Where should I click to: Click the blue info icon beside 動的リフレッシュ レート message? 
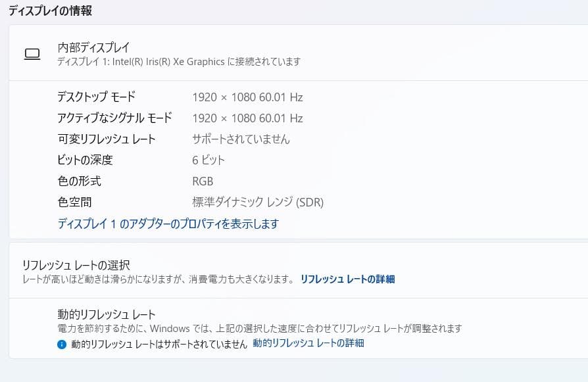pyautogui.click(x=62, y=343)
